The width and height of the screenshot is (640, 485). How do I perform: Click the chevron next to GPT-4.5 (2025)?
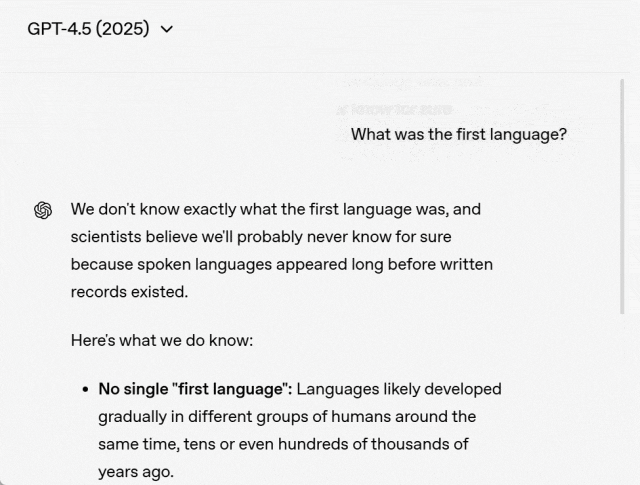(x=166, y=29)
